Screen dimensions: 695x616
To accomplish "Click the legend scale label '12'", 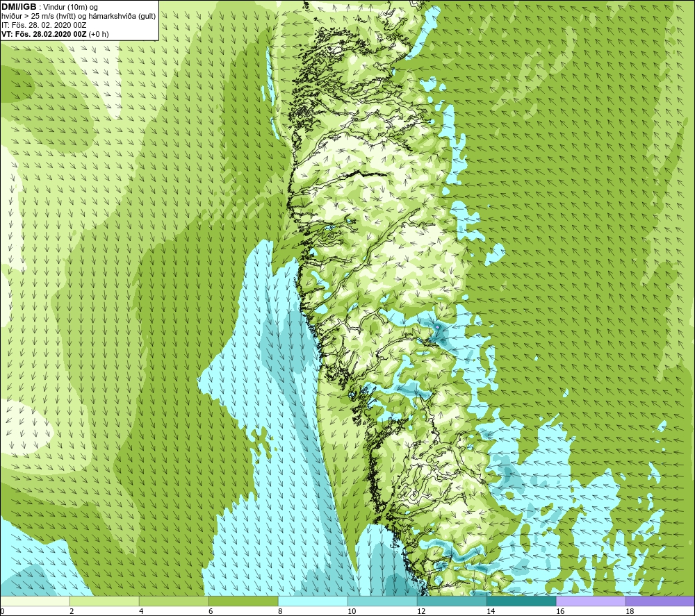I will pyautogui.click(x=421, y=612).
